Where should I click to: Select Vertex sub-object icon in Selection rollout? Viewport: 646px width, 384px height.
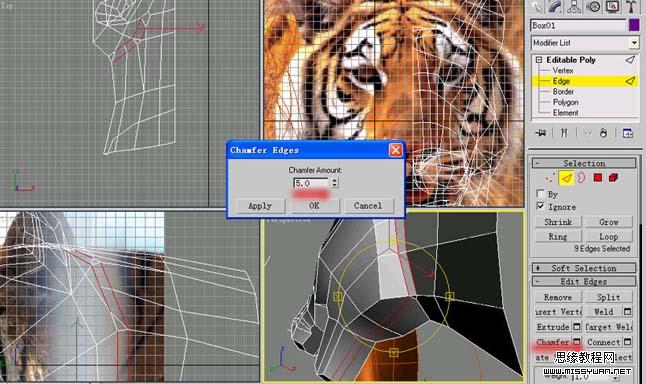click(550, 178)
